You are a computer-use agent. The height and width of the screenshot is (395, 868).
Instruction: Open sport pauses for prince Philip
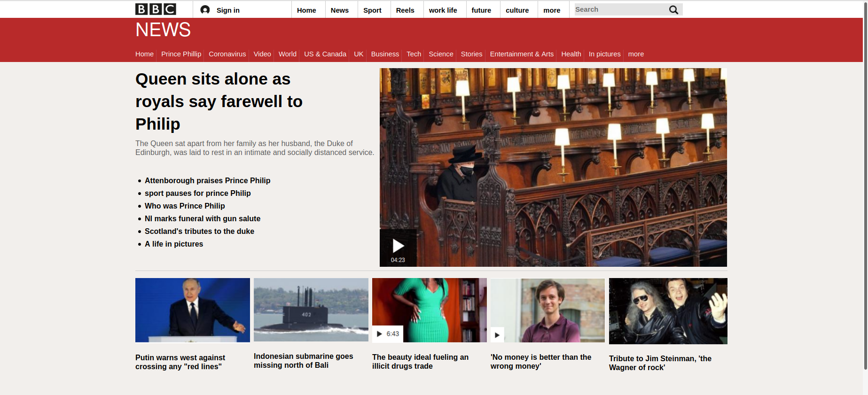coord(197,193)
